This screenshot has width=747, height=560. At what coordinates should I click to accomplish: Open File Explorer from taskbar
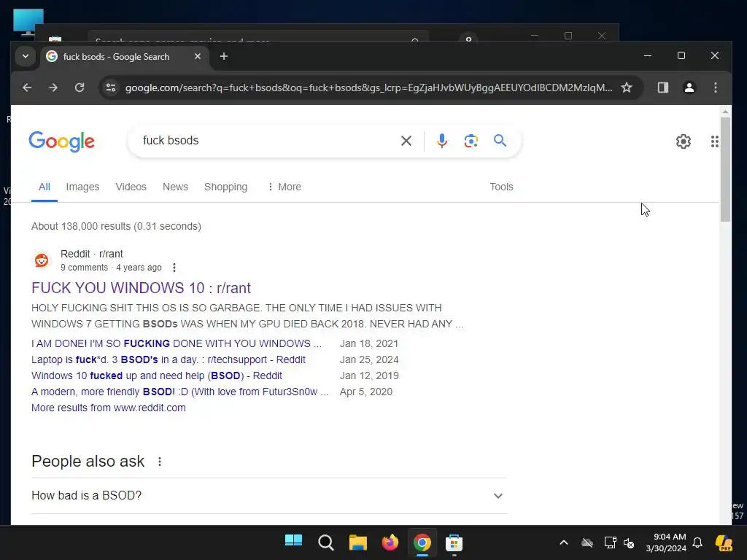click(x=357, y=542)
